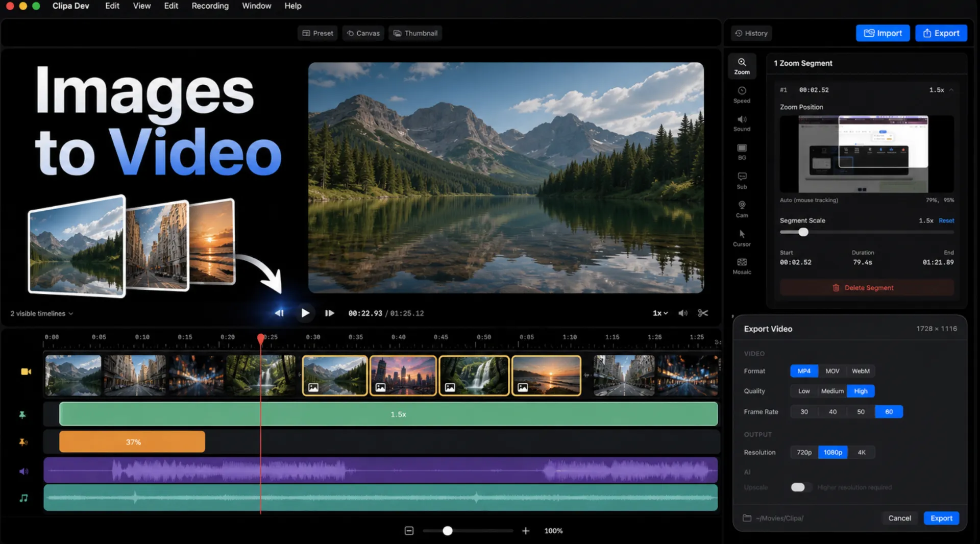Open the Cam camera panel
Screen dimensions: 980x544
[x=742, y=209]
